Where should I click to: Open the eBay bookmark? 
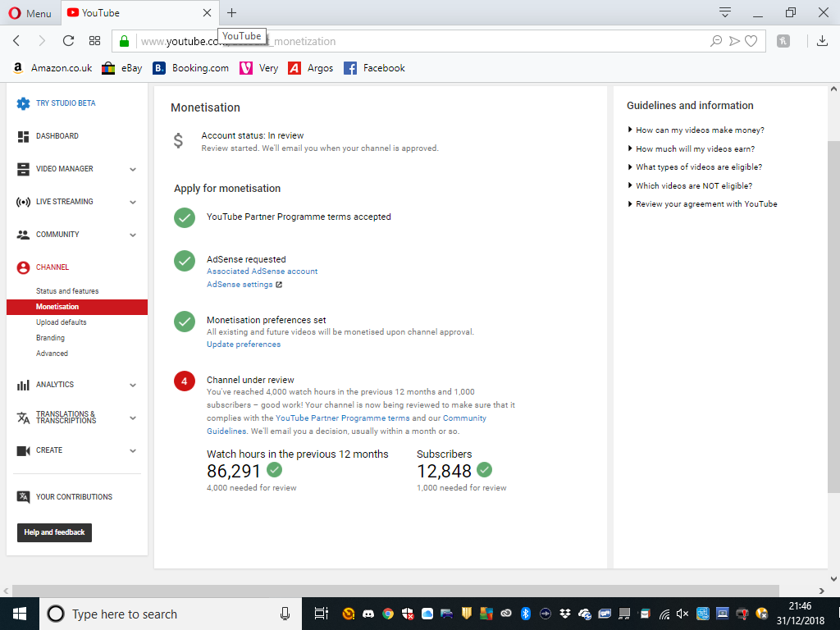pos(122,68)
